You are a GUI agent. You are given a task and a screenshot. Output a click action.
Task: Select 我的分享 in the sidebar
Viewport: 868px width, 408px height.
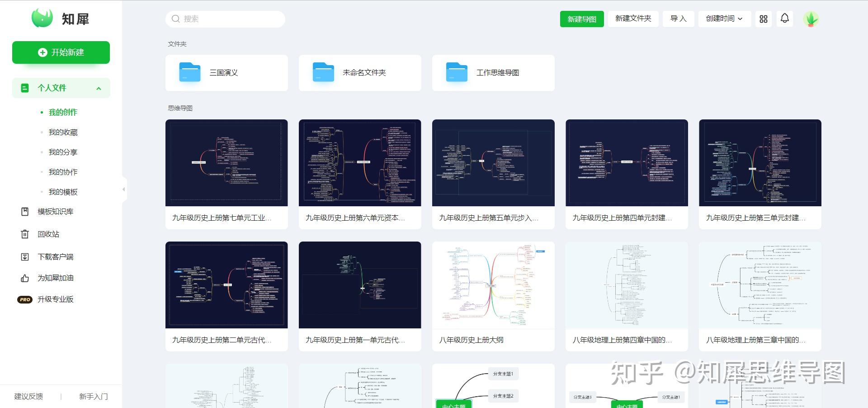point(63,152)
